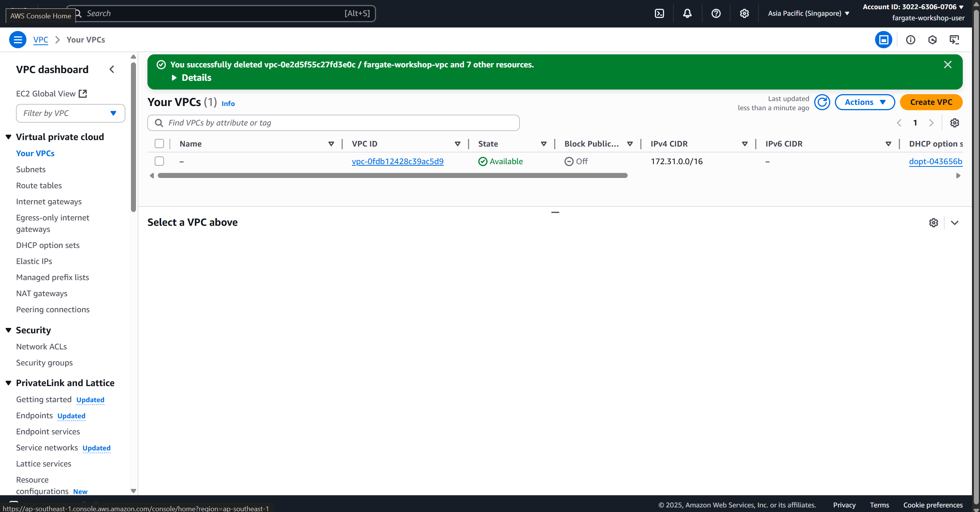The image size is (980, 512).
Task: Click the table horizontal scrollbar
Action: [393, 176]
